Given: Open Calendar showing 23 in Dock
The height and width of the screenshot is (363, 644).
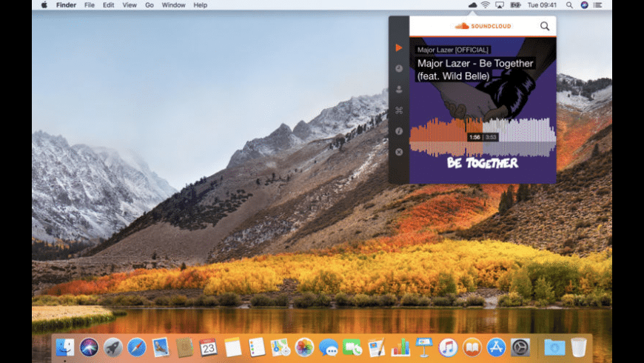Looking at the screenshot, I should (x=208, y=347).
